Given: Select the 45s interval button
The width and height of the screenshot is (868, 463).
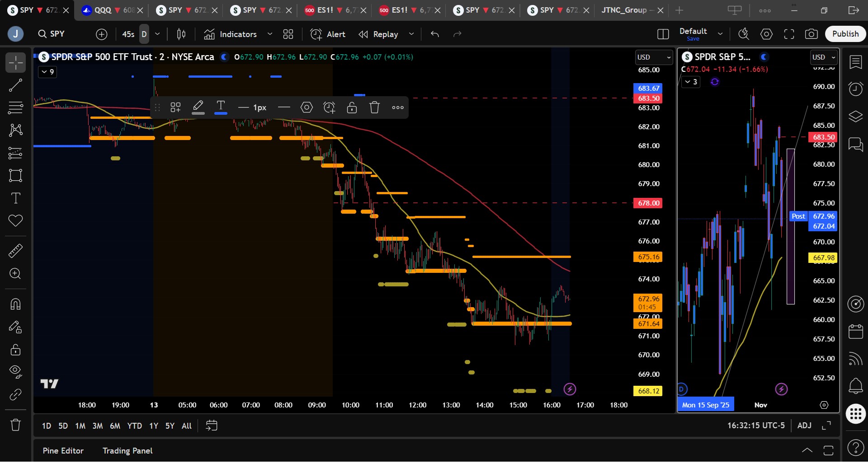Looking at the screenshot, I should (128, 34).
